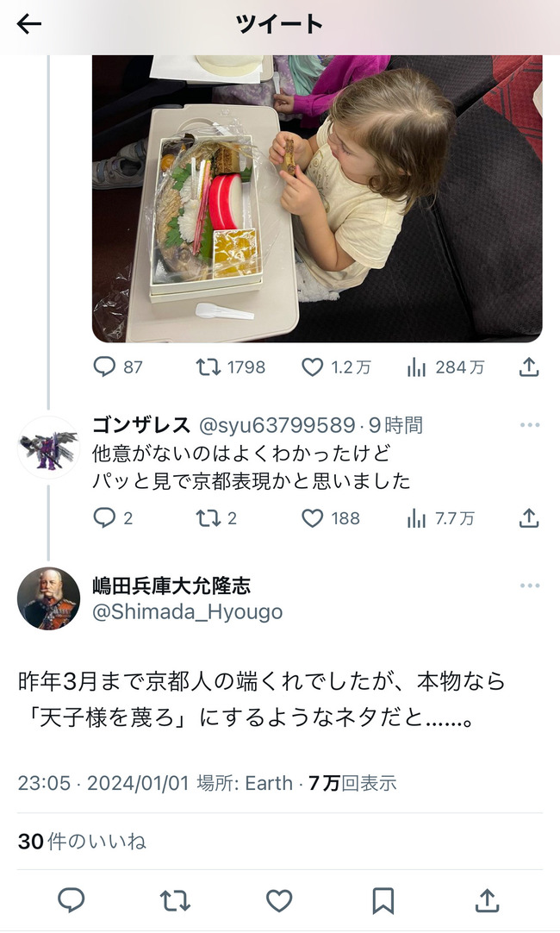Go back using the arrow icon

tap(29, 24)
